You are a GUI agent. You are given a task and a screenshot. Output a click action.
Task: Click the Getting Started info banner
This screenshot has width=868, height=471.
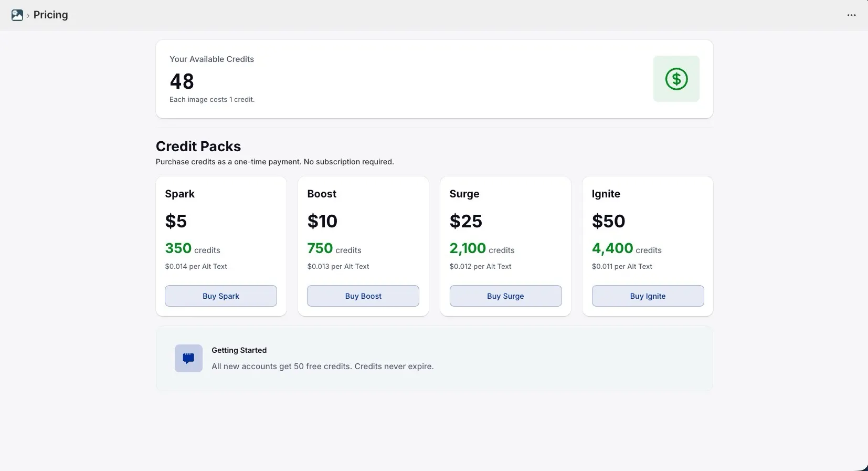coord(434,358)
